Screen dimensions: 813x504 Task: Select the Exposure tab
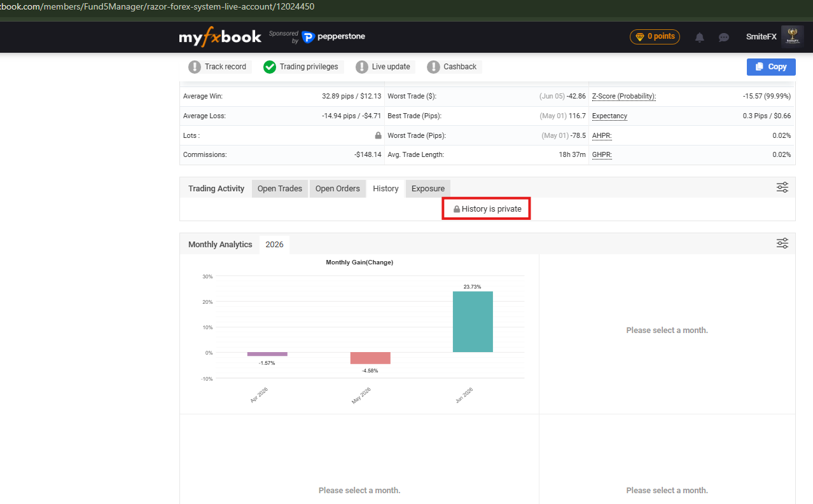pos(428,189)
